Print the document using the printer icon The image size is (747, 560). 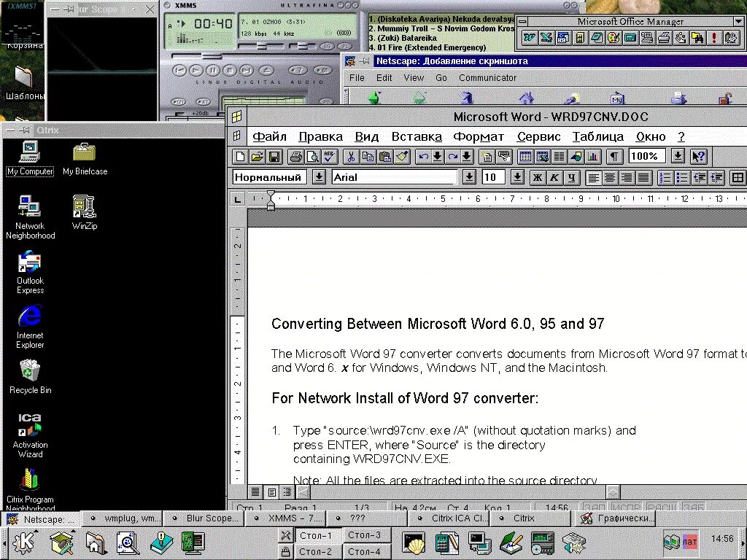pos(296,156)
